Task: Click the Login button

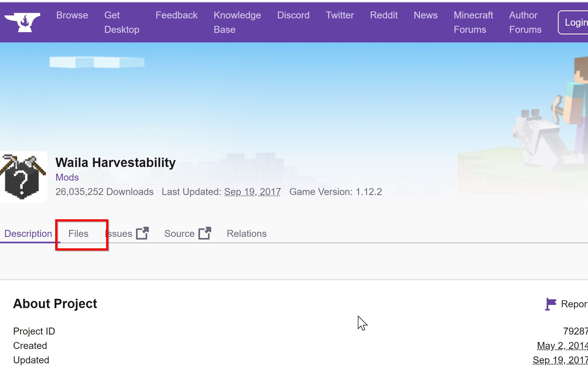Action: tap(573, 22)
